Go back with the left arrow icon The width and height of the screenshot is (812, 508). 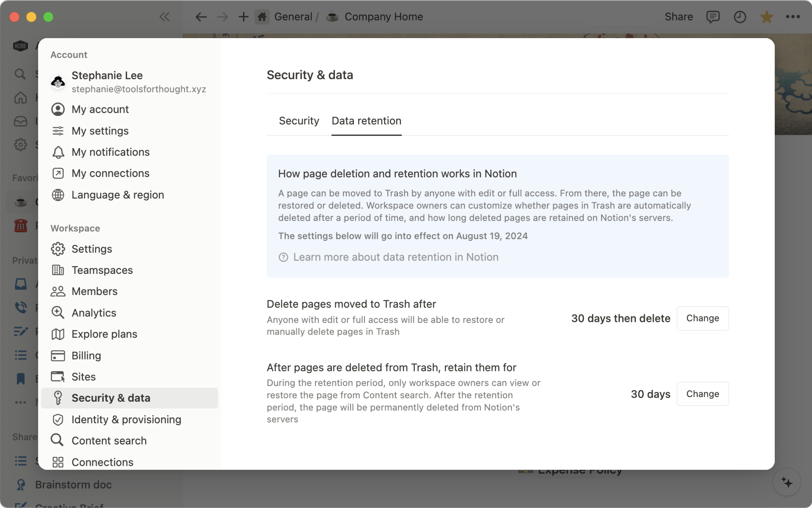[201, 17]
